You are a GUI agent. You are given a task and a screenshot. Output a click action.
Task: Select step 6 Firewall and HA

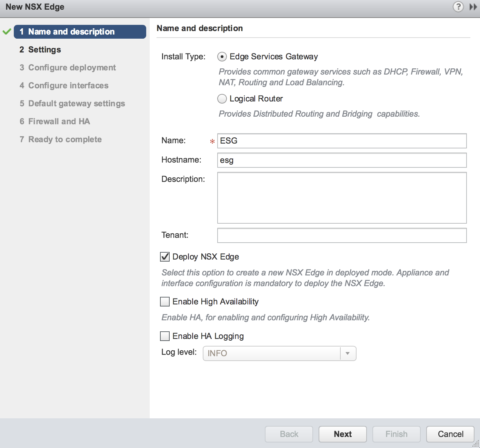(55, 121)
